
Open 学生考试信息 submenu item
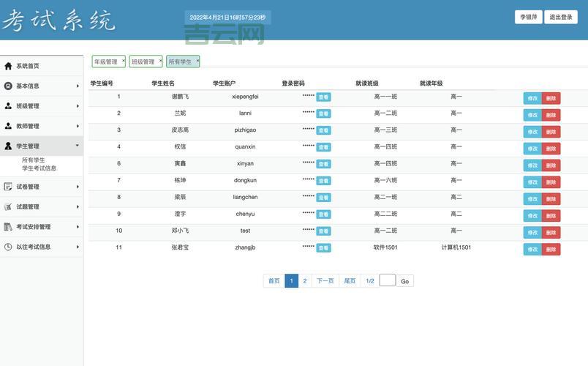39,168
